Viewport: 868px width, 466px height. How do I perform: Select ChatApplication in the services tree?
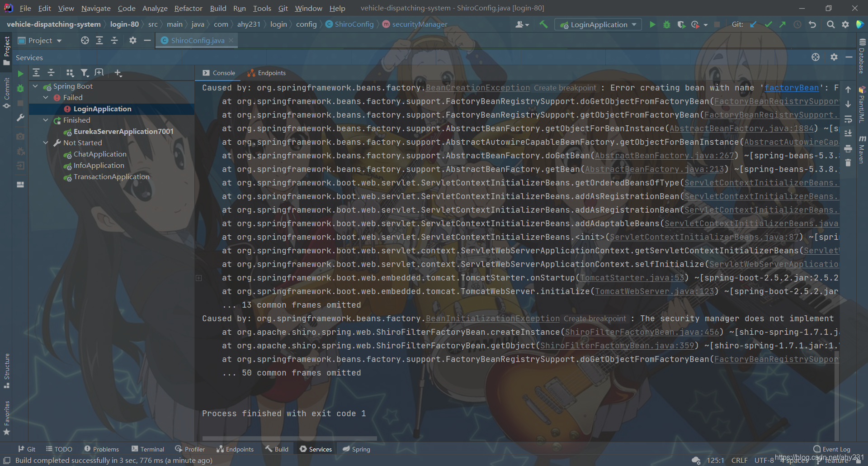tap(100, 154)
